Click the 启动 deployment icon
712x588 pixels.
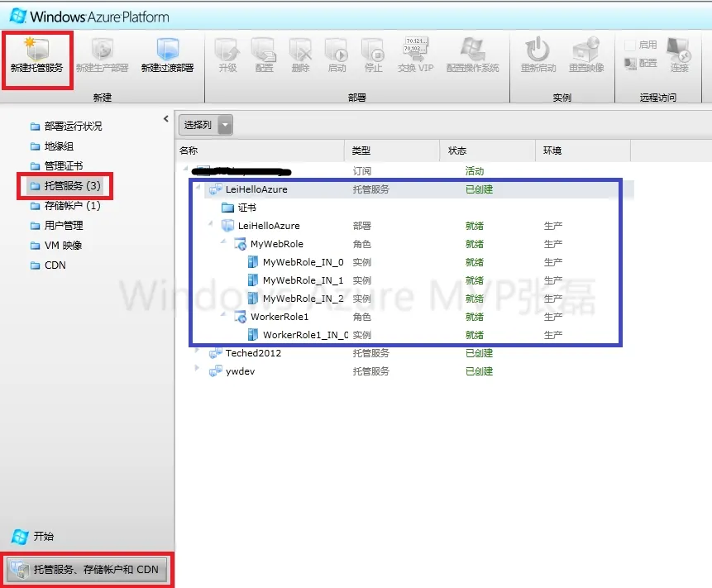[x=337, y=50]
